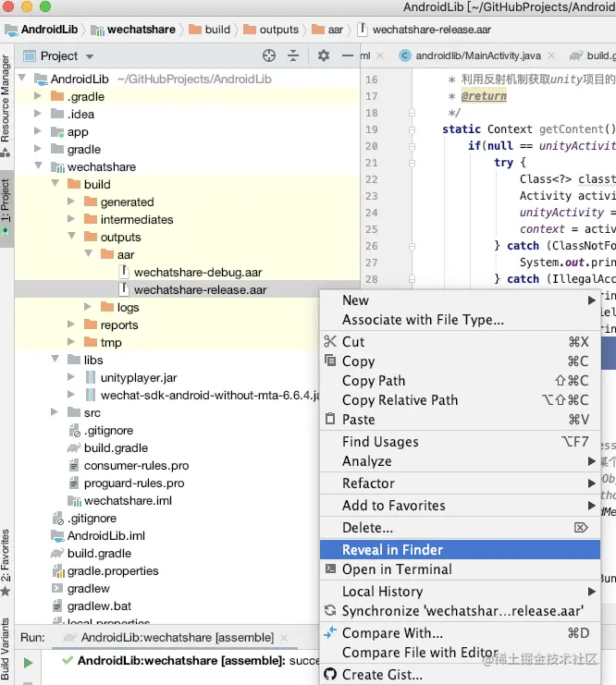
Task: Select unityplayer.jar in libs
Action: pos(139,377)
